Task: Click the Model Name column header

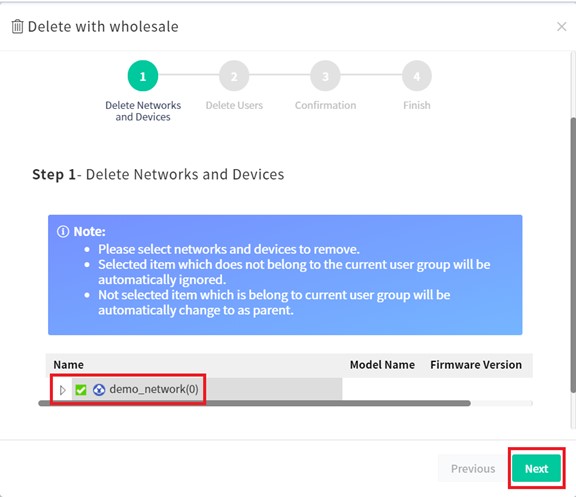Action: click(x=382, y=365)
